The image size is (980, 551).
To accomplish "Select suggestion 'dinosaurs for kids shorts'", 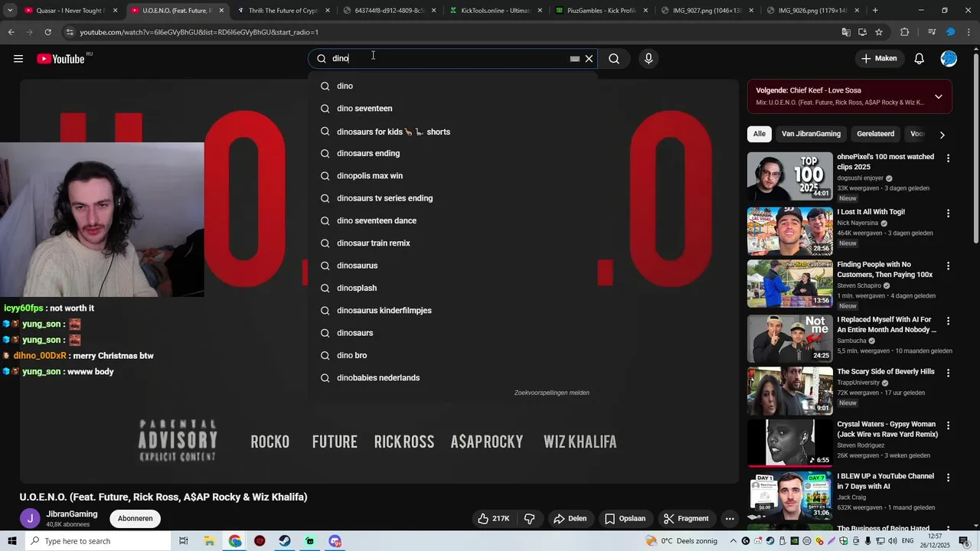I will coord(452,132).
